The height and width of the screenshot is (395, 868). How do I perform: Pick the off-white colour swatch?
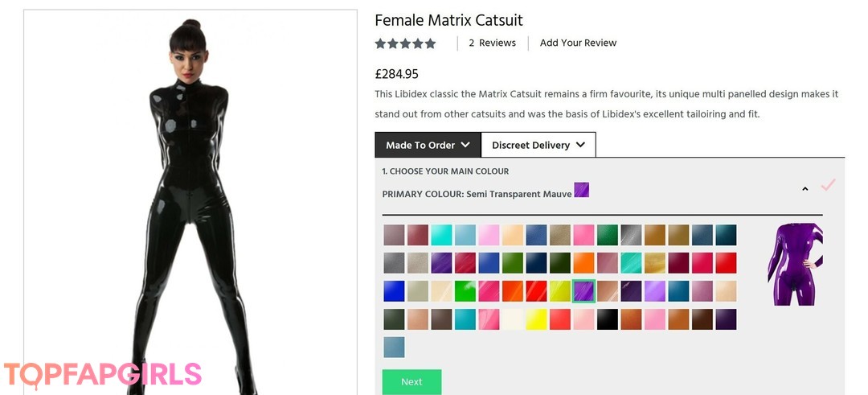point(512,319)
